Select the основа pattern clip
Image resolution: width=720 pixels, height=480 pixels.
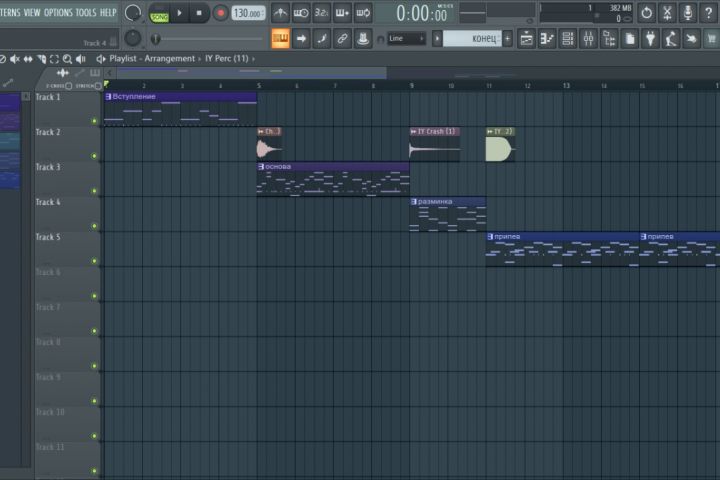click(333, 179)
